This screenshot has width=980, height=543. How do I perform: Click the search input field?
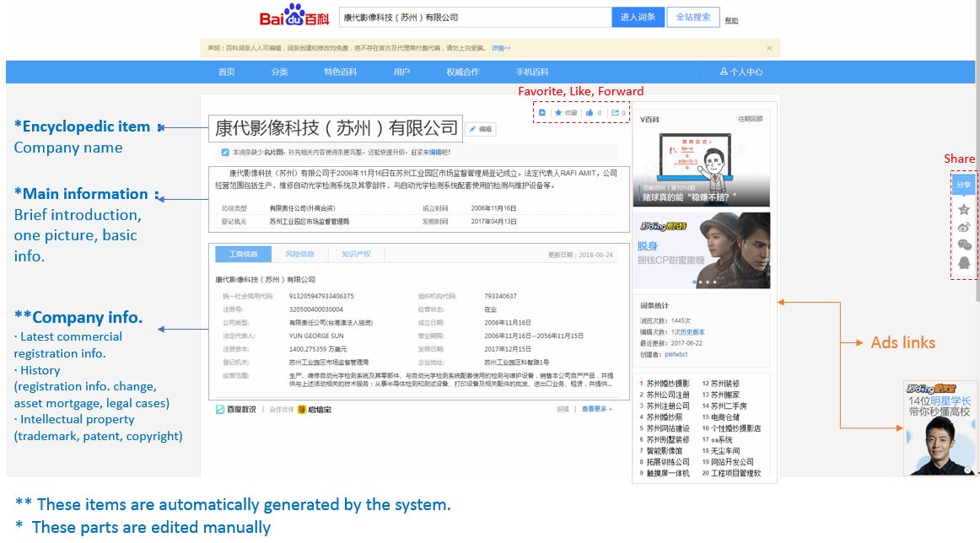pyautogui.click(x=474, y=17)
